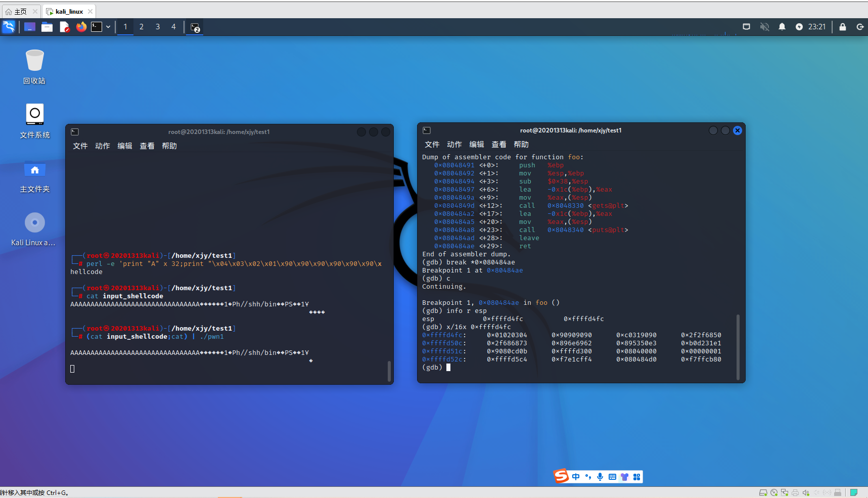Screen dimensions: 868x498
Task: Switch to workspace 4
Action: [173, 27]
